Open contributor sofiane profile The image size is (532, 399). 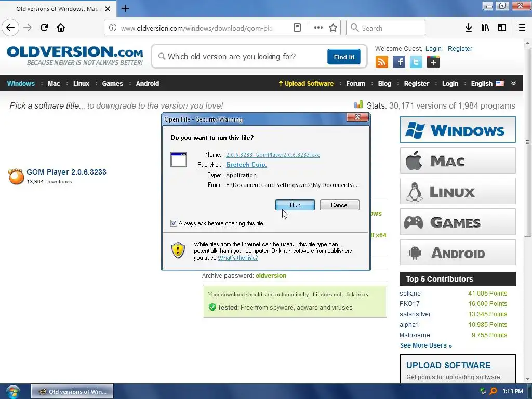[x=410, y=294]
